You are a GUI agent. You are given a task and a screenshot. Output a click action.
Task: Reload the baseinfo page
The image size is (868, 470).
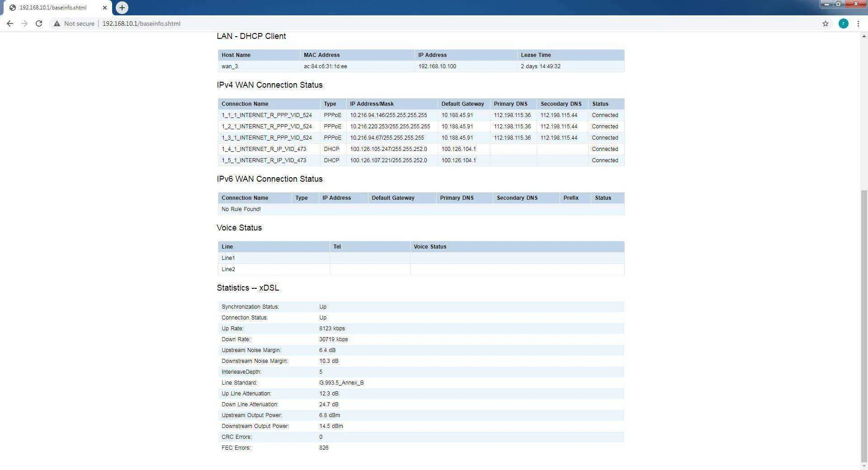tap(39, 23)
